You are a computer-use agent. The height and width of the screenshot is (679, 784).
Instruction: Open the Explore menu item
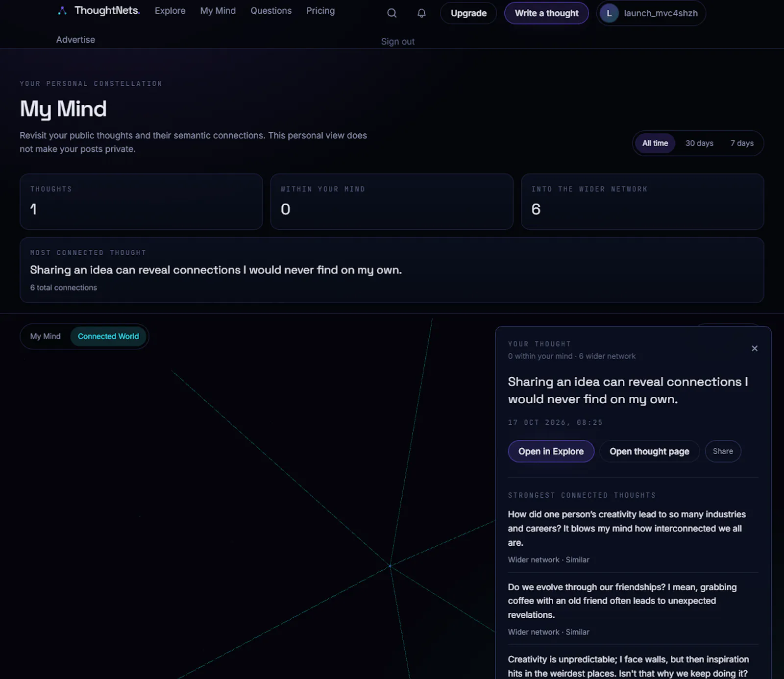170,11
